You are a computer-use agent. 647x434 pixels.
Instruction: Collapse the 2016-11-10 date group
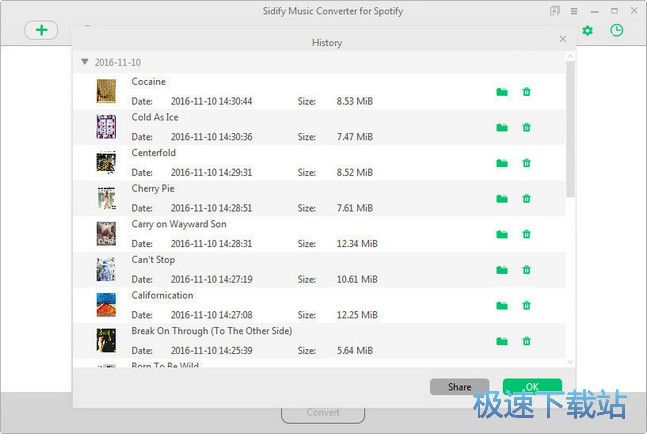coord(85,62)
